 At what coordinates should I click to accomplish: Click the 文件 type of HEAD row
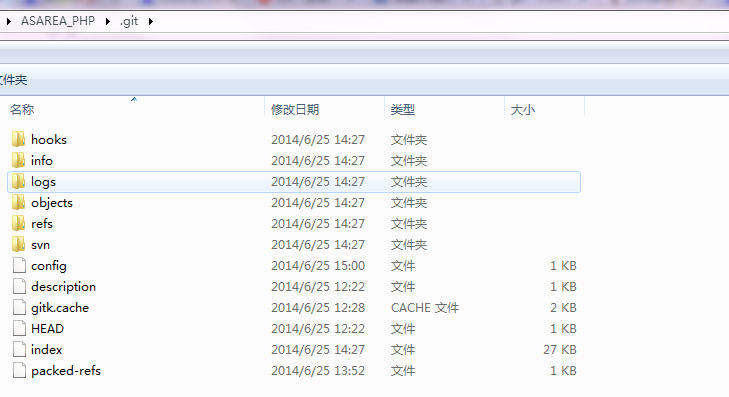(403, 329)
